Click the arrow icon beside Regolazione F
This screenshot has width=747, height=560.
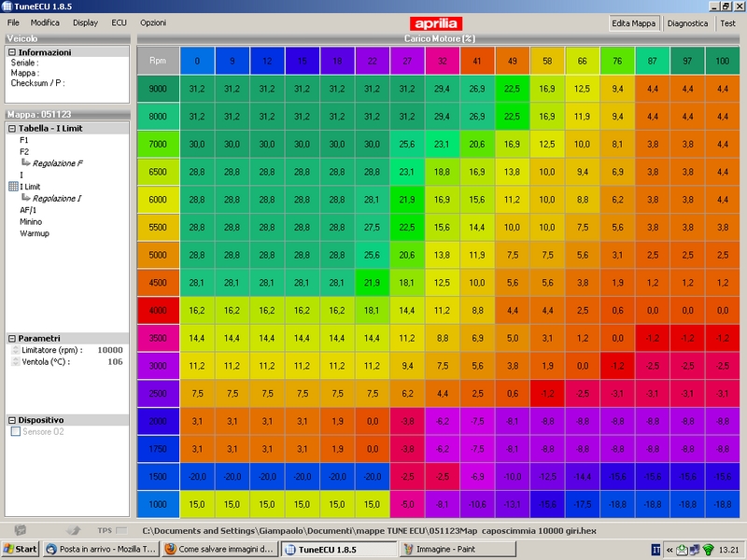tap(26, 162)
